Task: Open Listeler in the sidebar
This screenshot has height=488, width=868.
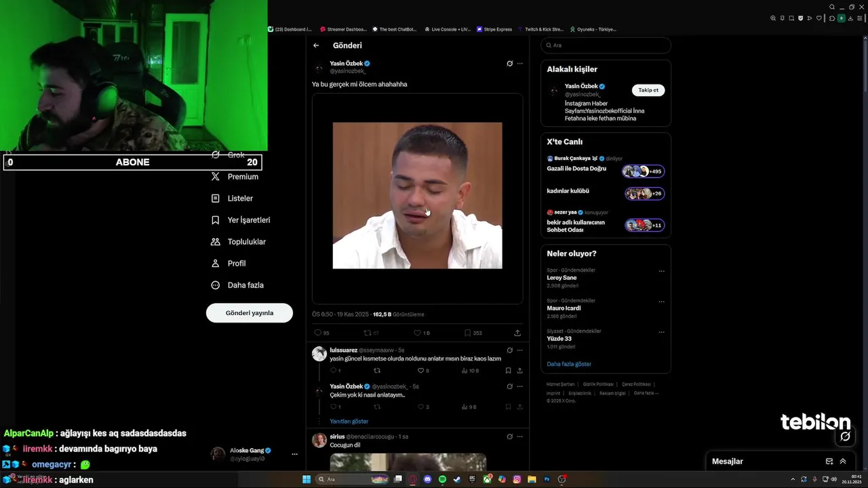Action: pyautogui.click(x=232, y=199)
